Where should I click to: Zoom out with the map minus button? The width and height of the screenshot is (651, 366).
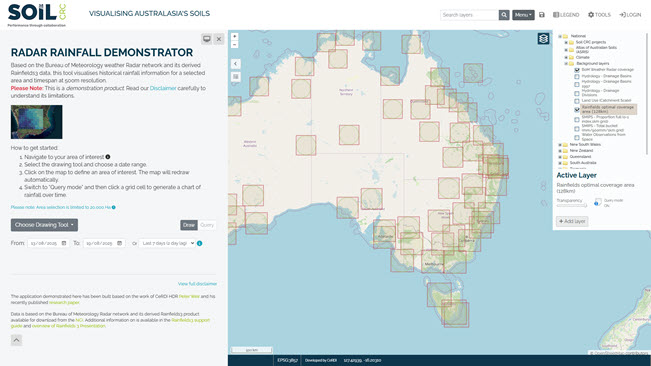[x=235, y=44]
